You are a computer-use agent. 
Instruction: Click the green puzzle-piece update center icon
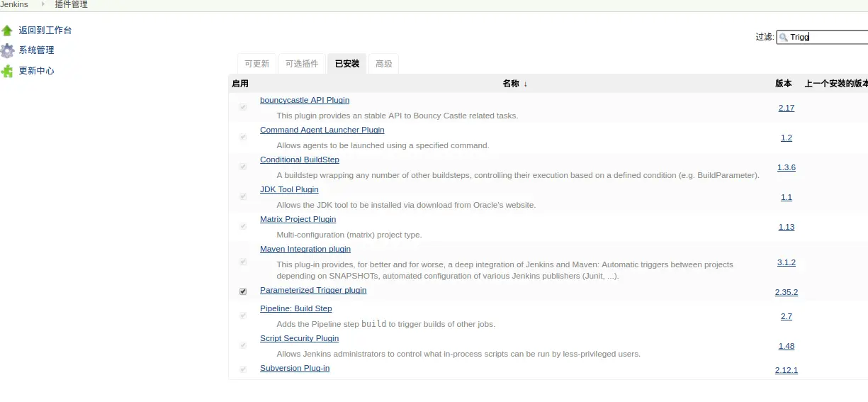click(x=7, y=71)
